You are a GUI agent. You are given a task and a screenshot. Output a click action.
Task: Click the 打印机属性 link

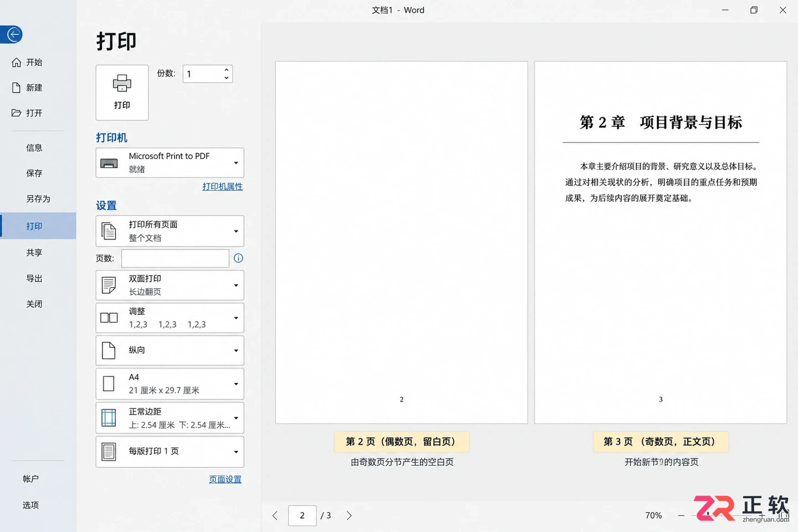[222, 187]
